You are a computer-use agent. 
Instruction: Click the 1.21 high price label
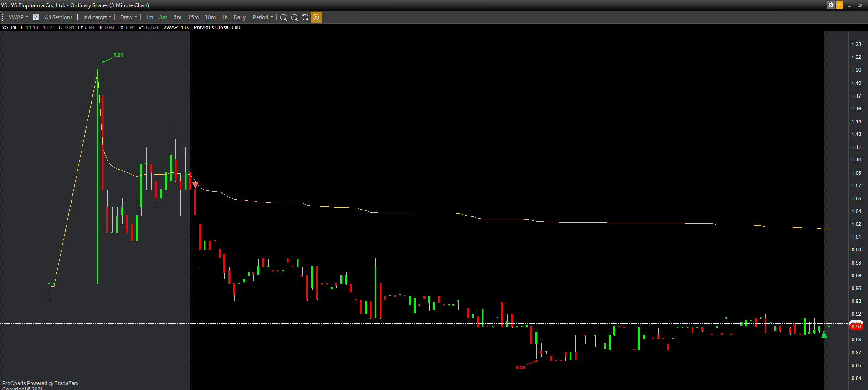point(118,55)
